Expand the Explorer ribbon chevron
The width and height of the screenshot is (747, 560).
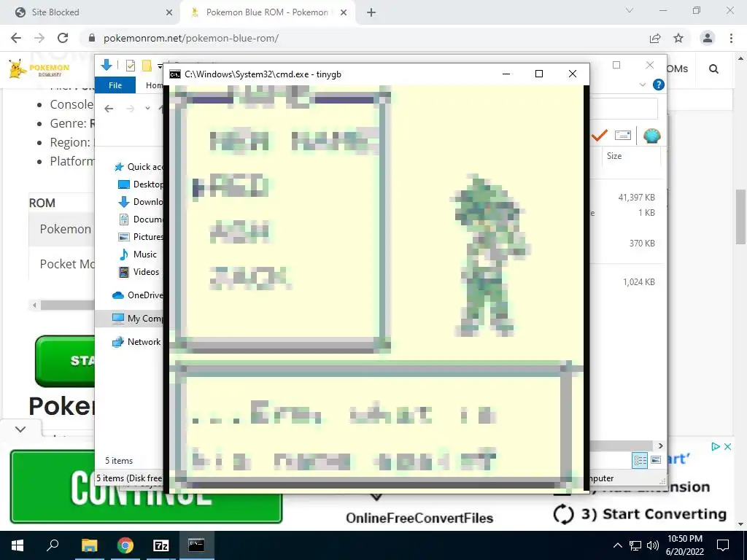tap(642, 85)
